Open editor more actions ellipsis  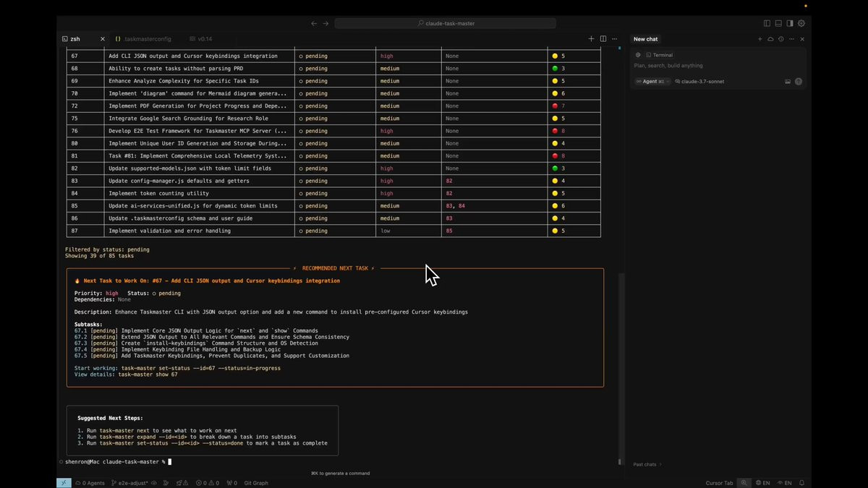point(615,39)
